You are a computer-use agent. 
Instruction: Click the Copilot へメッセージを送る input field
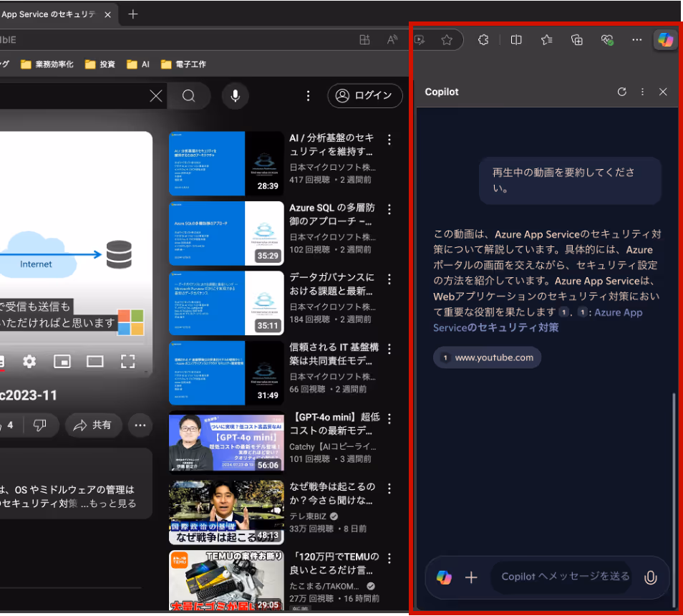(565, 577)
